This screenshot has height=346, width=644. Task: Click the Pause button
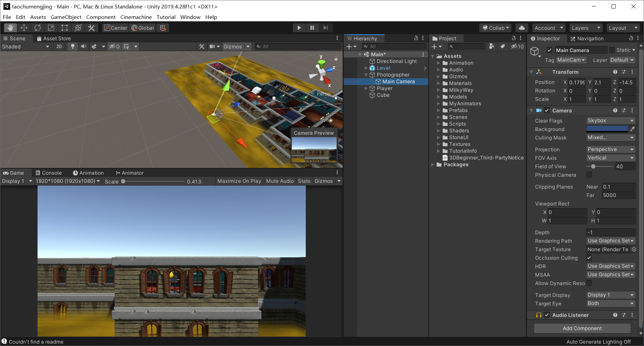pos(312,28)
